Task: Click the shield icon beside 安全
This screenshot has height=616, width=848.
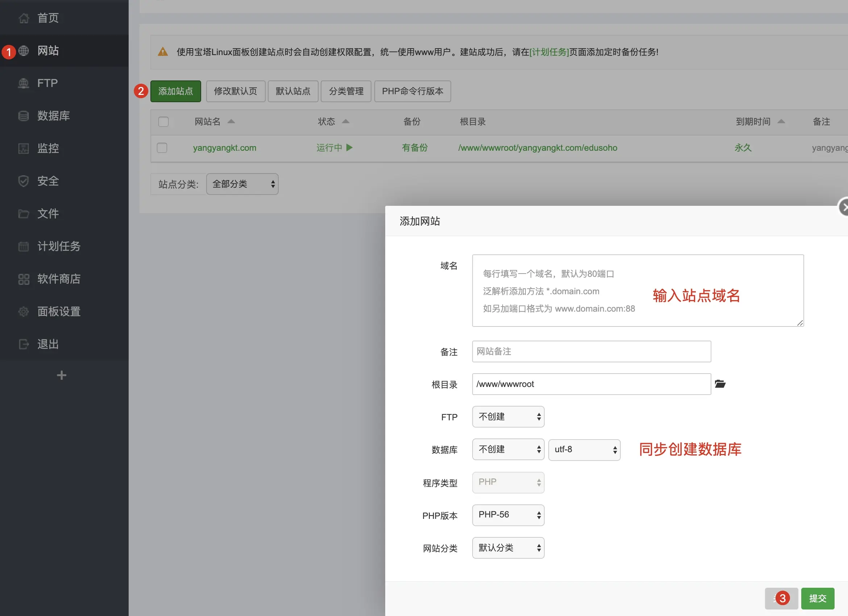Action: [24, 181]
